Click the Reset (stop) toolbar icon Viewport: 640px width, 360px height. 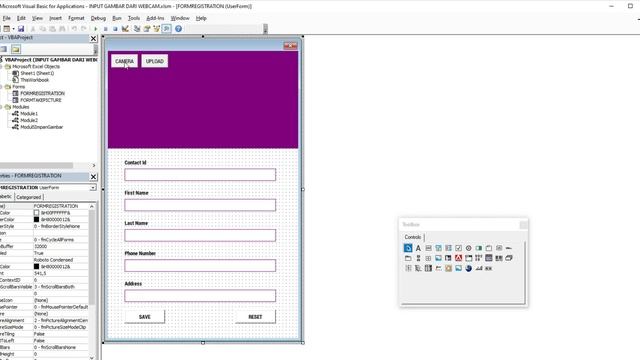pos(115,29)
